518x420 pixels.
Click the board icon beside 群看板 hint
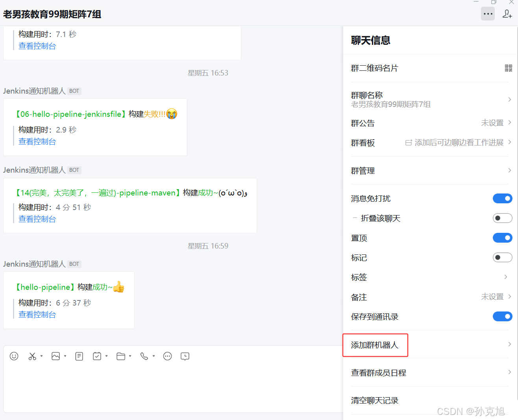click(x=409, y=143)
